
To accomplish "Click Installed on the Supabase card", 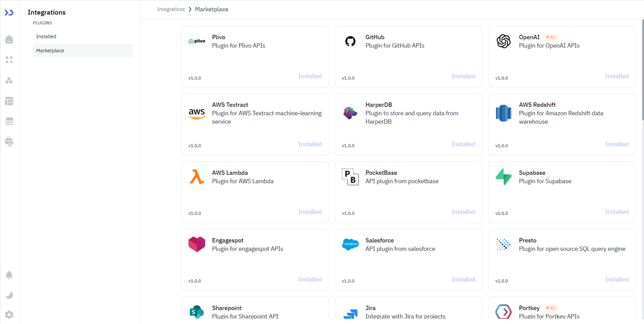I will point(617,212).
